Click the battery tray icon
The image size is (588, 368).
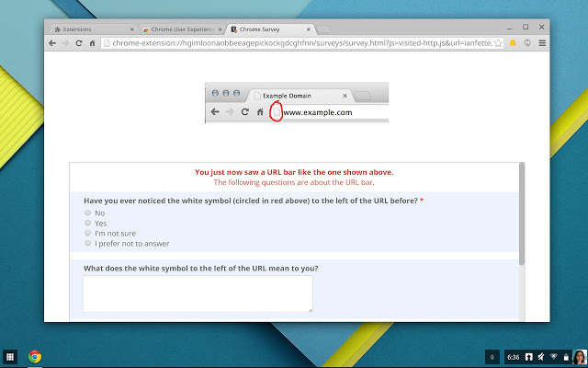point(566,357)
